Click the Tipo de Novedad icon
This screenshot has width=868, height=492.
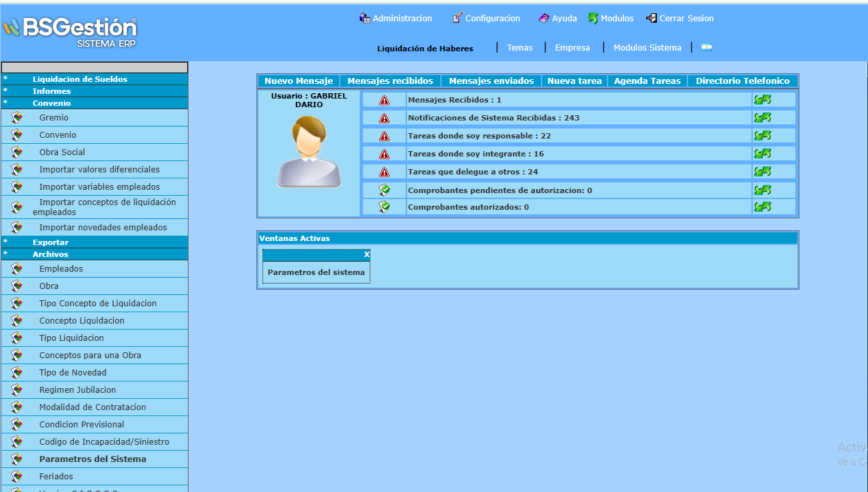coord(17,372)
